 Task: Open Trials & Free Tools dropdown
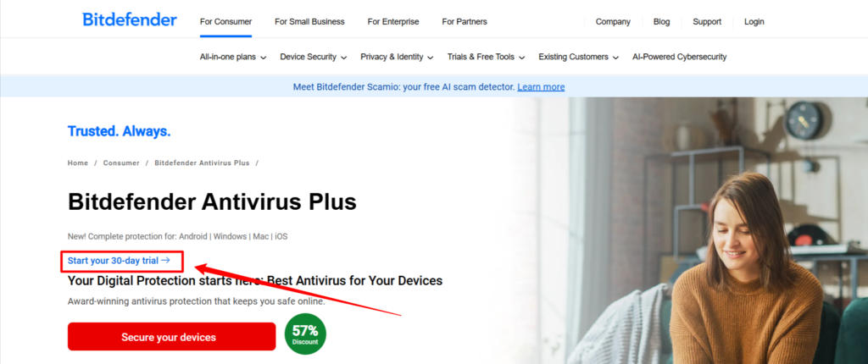[x=486, y=57]
